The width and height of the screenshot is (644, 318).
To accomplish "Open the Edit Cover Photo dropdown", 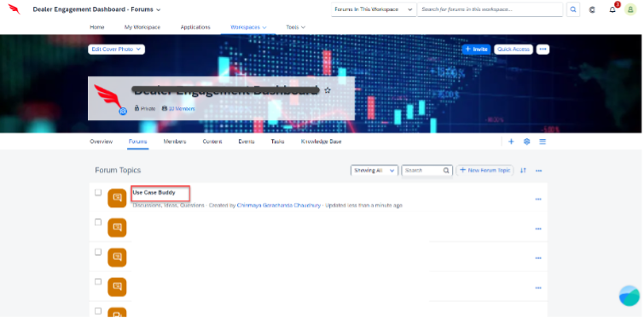I will (x=116, y=49).
